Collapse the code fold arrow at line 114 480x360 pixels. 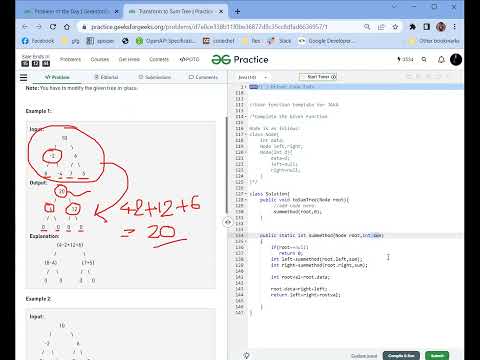(x=246, y=117)
